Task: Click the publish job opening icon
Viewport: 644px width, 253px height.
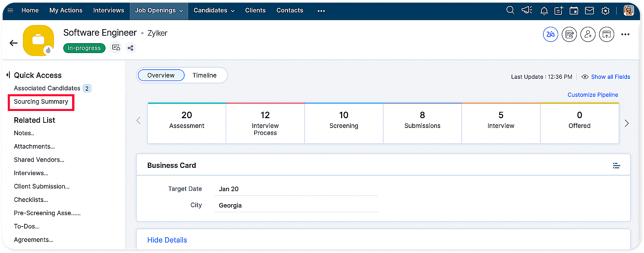Action: 607,34
